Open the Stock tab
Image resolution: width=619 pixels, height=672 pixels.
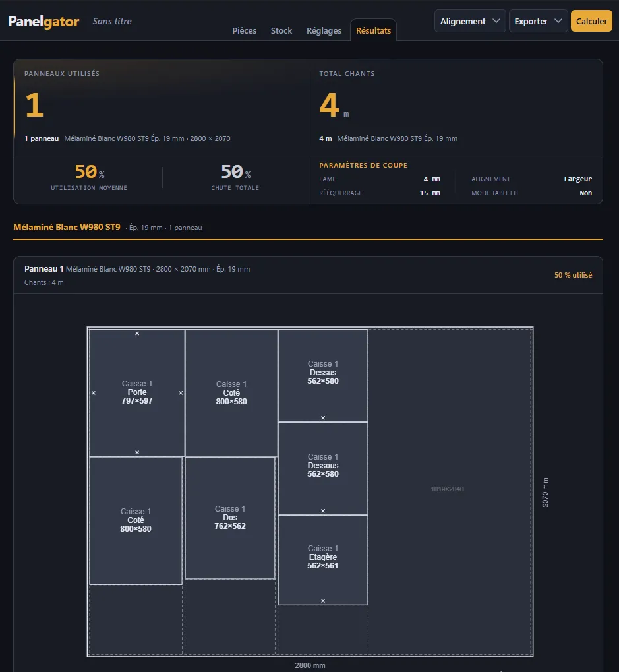281,30
